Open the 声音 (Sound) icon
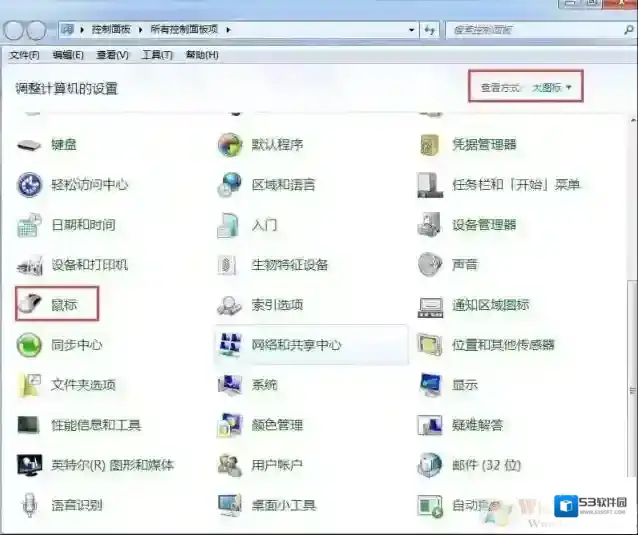 (x=431, y=264)
